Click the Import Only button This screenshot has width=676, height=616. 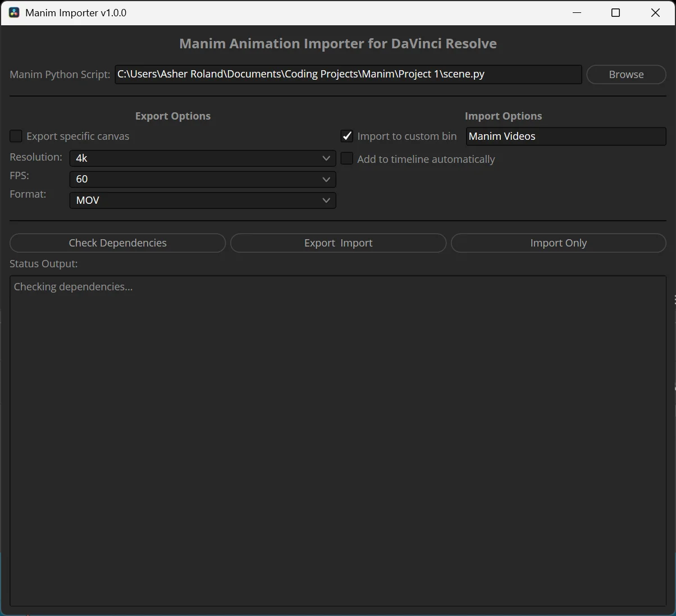558,243
